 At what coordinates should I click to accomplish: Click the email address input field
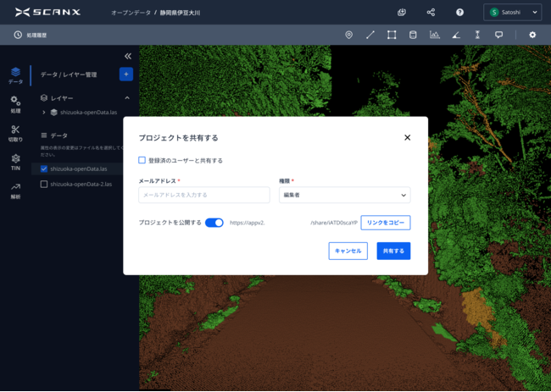coord(203,195)
